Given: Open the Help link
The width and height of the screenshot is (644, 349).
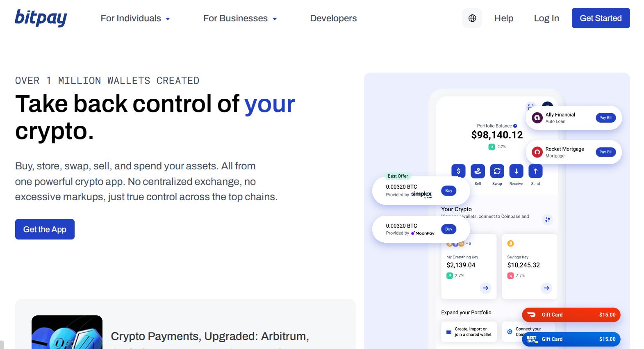Looking at the screenshot, I should [x=504, y=18].
